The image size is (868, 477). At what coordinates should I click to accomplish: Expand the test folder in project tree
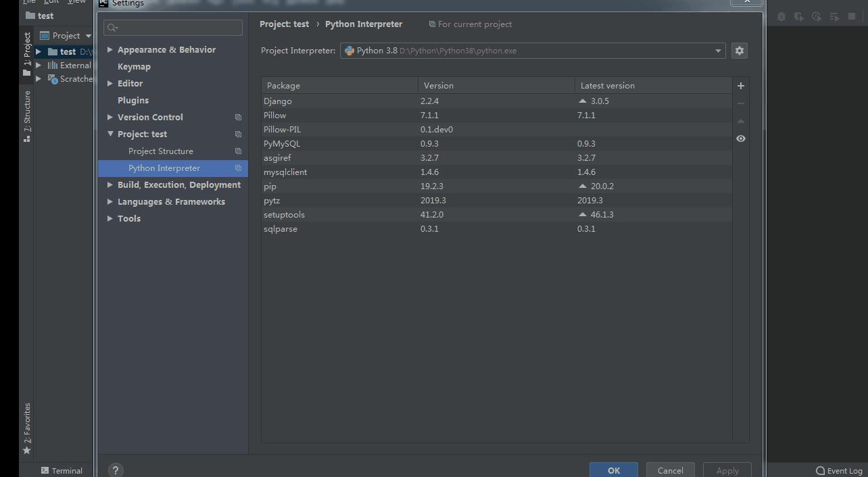pos(39,51)
